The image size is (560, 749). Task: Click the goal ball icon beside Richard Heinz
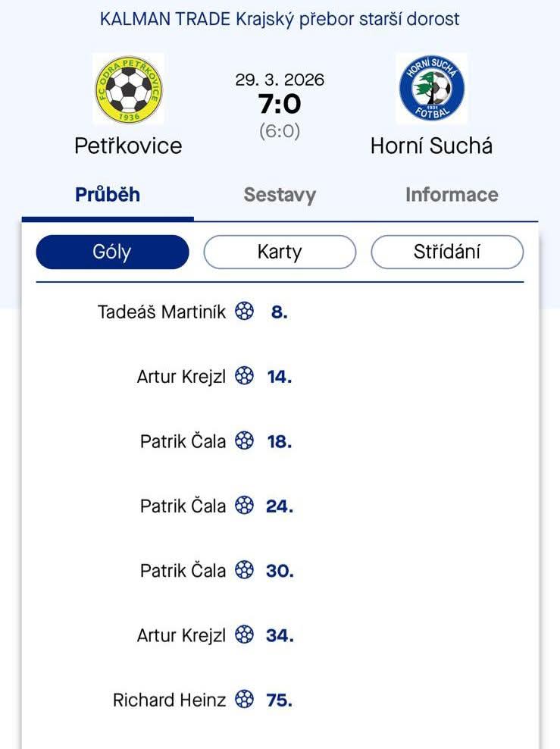pyautogui.click(x=244, y=700)
